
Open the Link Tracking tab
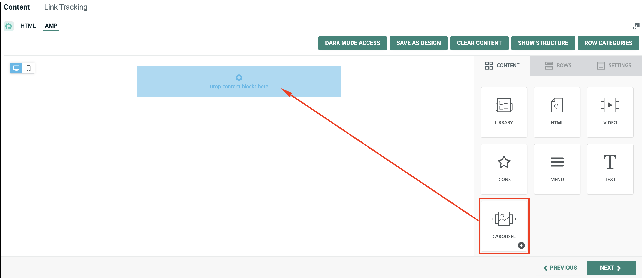point(65,7)
